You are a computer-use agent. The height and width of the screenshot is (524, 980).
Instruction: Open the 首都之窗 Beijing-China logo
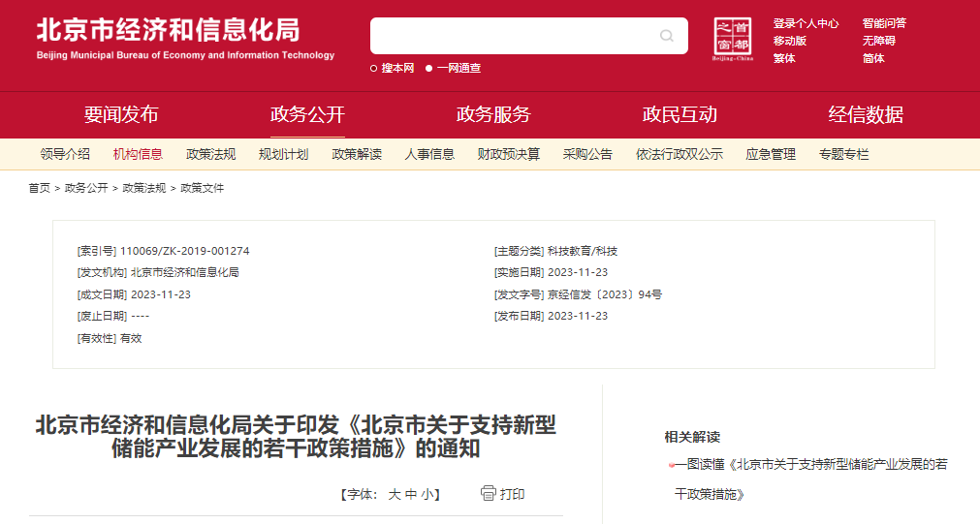point(733,39)
